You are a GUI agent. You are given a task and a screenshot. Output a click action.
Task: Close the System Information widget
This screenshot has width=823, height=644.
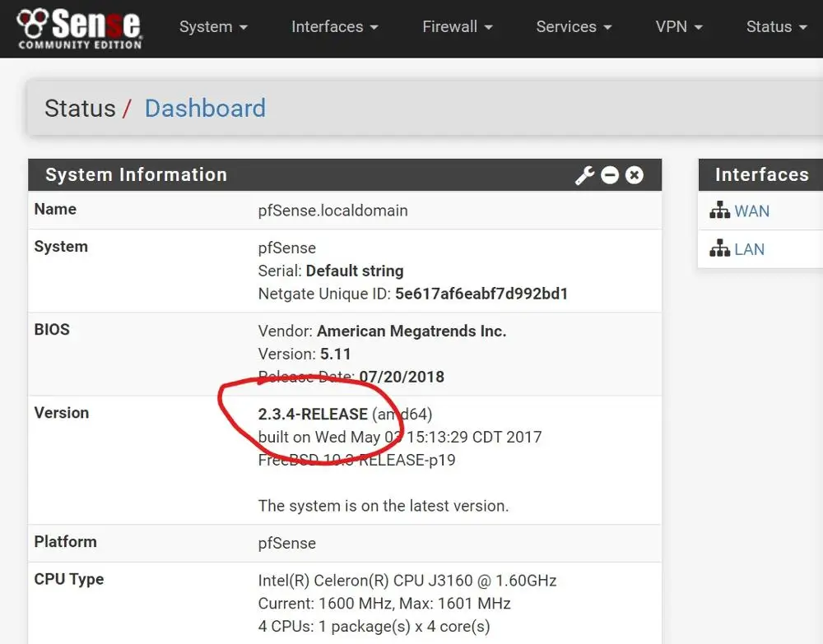click(x=634, y=175)
